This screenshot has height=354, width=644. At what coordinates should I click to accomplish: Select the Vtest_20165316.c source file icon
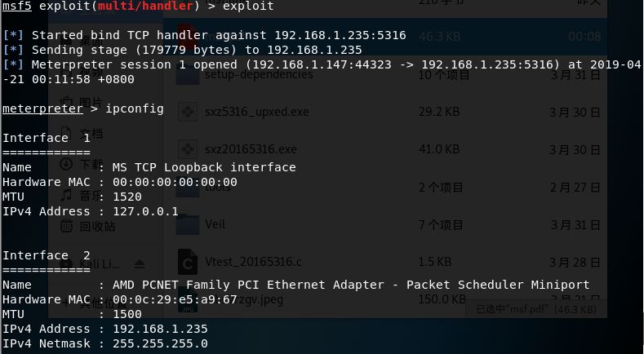pos(188,262)
